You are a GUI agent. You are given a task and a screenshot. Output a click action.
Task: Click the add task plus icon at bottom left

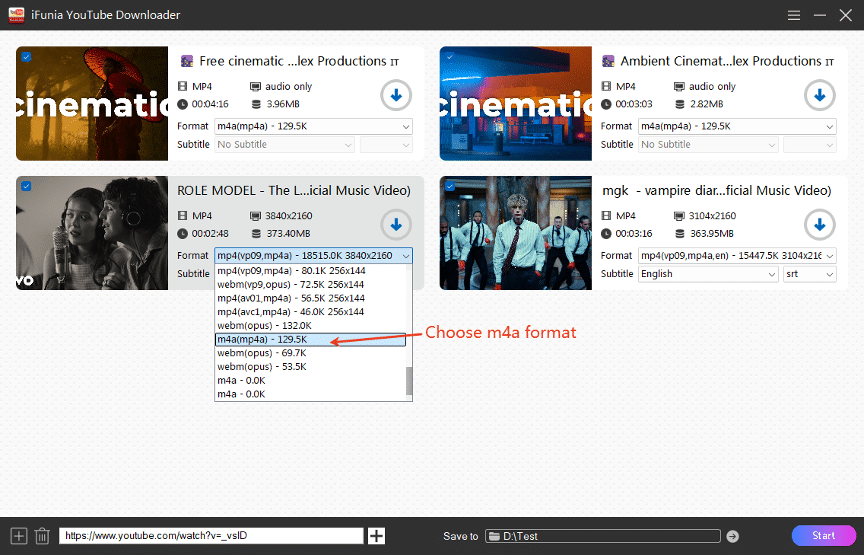19,536
